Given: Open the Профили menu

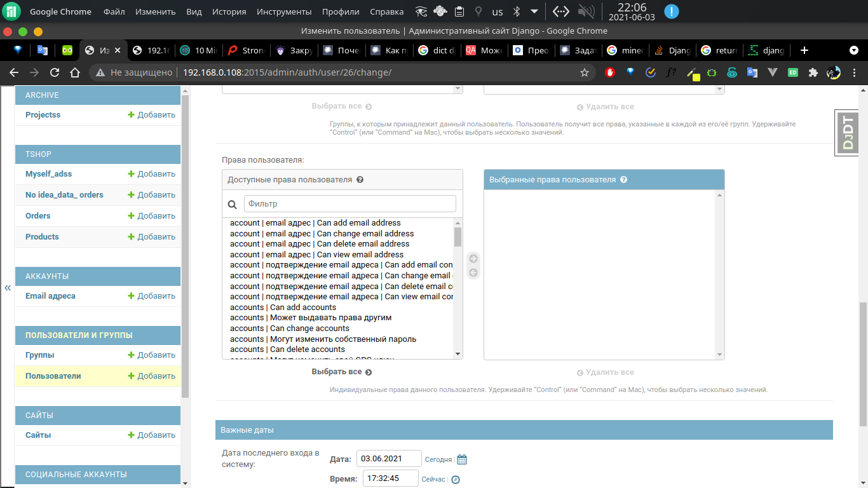Looking at the screenshot, I should tap(341, 11).
